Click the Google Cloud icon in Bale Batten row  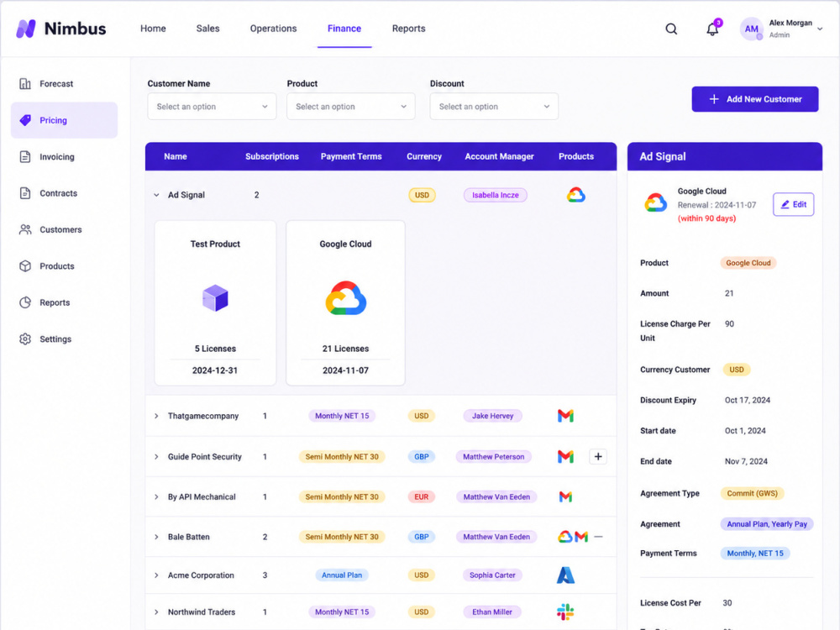[565, 536]
